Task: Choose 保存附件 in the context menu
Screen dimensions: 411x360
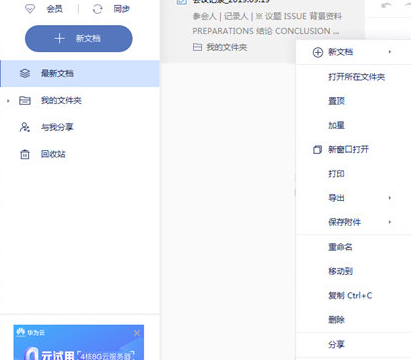Action: [x=344, y=222]
